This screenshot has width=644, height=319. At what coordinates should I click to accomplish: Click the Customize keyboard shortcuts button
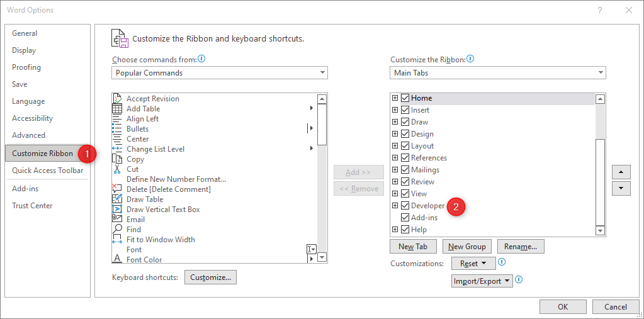click(211, 277)
